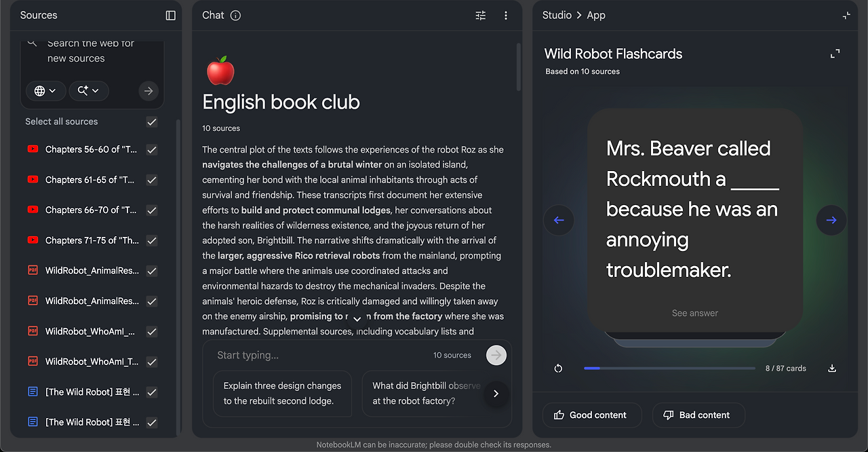Click Based on 10 sources text

click(583, 71)
